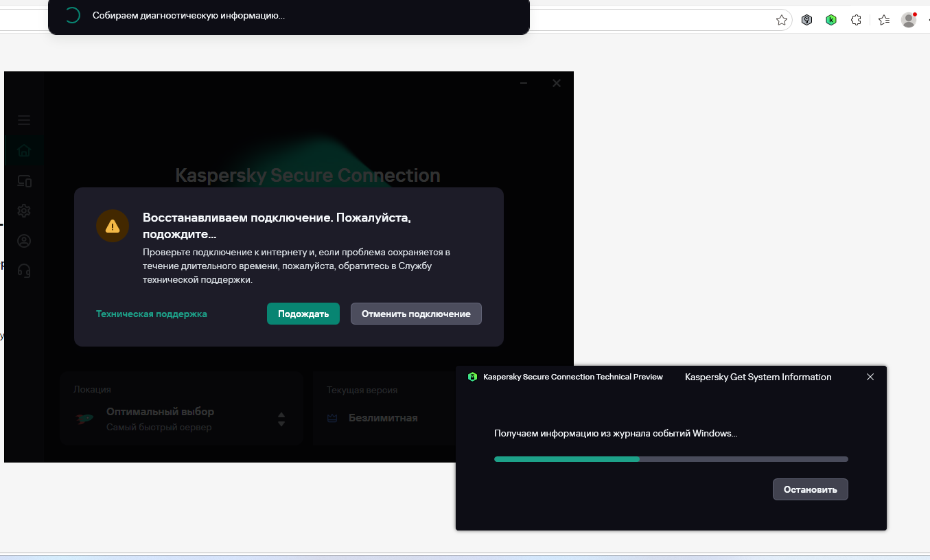Open the browser extensions puzzle icon
This screenshot has height=560, width=930.
pos(856,20)
